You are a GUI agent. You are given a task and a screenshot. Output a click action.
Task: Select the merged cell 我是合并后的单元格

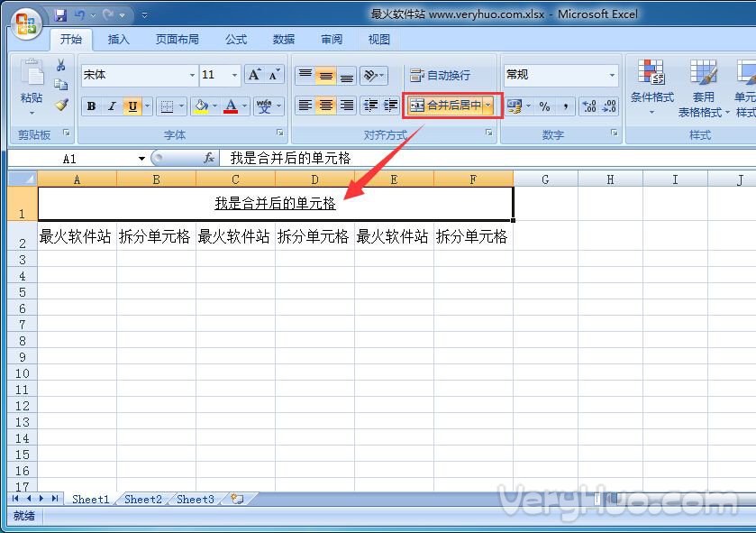pyautogui.click(x=276, y=204)
